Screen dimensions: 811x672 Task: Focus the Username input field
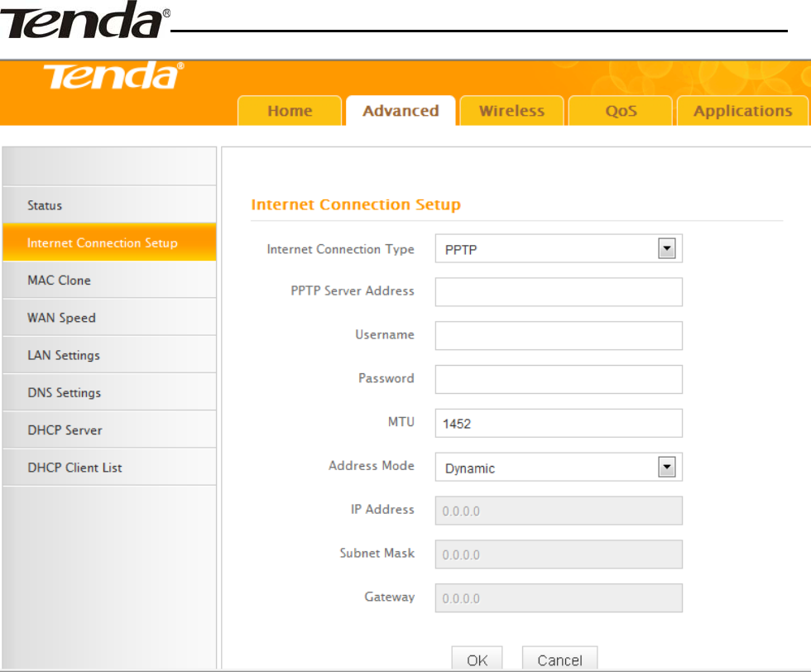[559, 336]
